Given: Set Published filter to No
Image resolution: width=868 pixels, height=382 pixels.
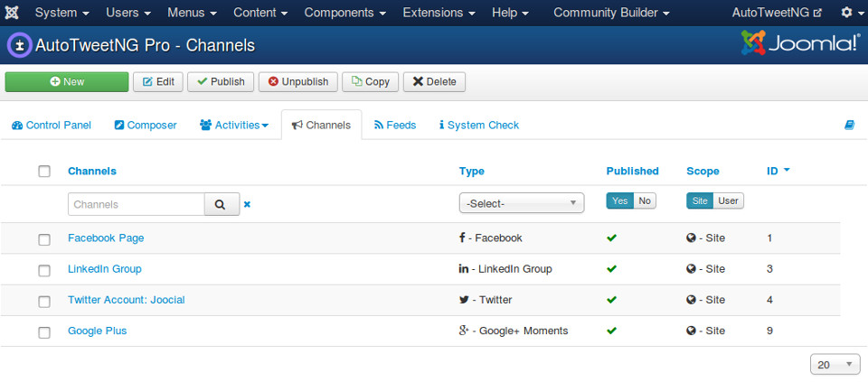Looking at the screenshot, I should pos(645,200).
